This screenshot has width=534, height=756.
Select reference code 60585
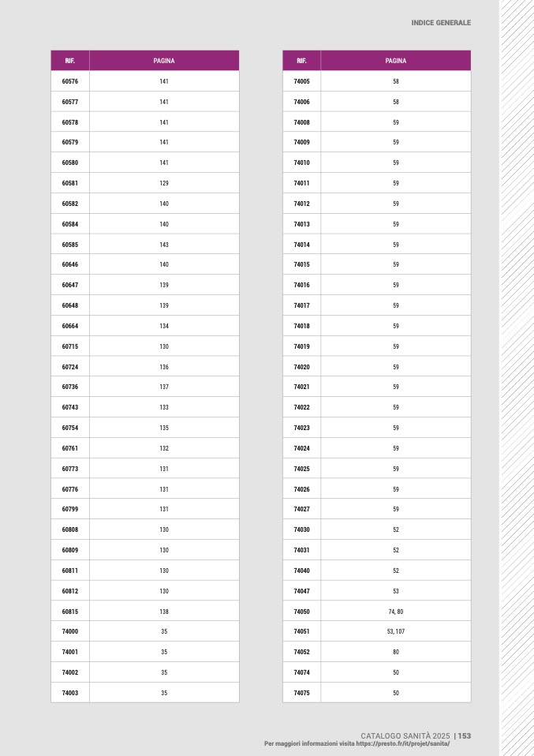pos(70,245)
